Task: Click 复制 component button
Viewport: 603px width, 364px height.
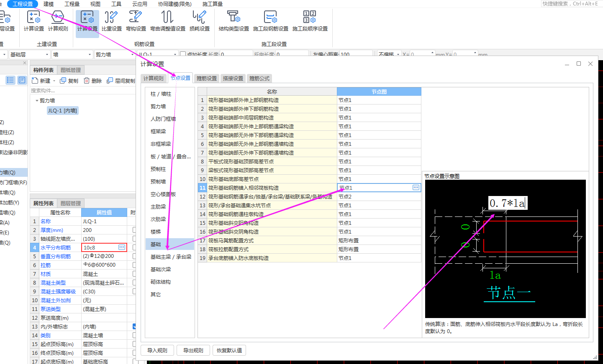Action: coord(69,81)
